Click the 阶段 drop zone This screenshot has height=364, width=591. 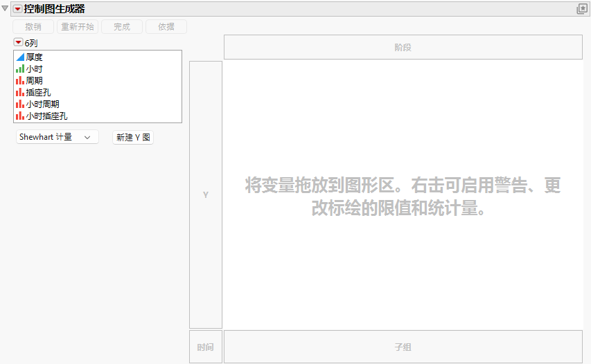click(403, 48)
